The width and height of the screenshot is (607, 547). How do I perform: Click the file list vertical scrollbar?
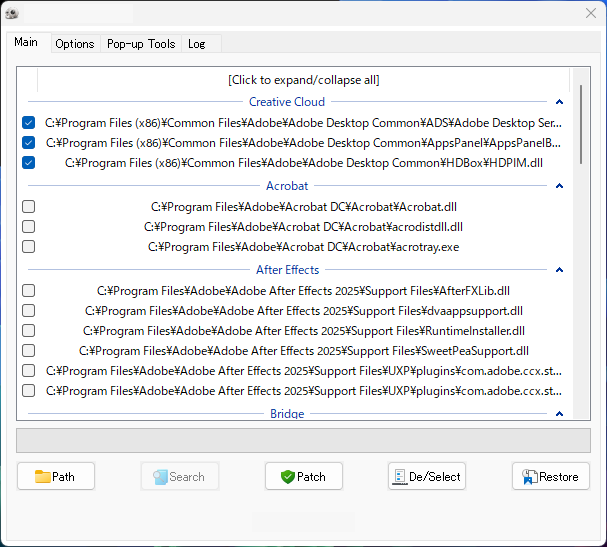coord(581,124)
